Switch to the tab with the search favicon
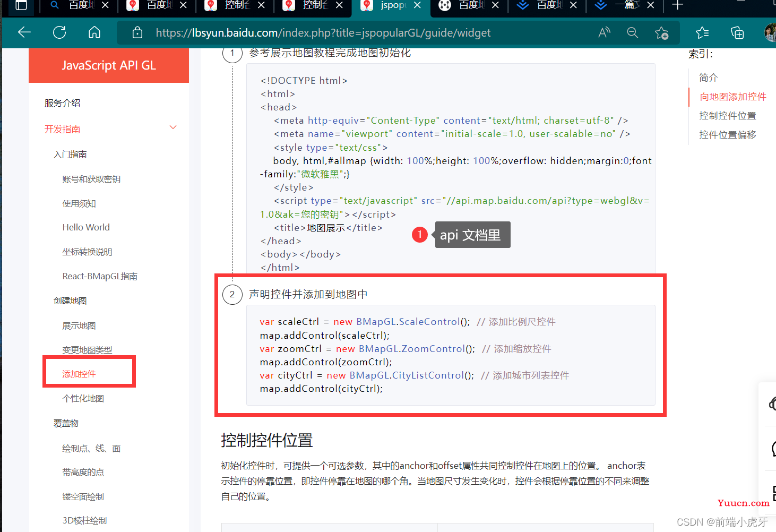Viewport: 776px width, 532px height. click(80, 5)
